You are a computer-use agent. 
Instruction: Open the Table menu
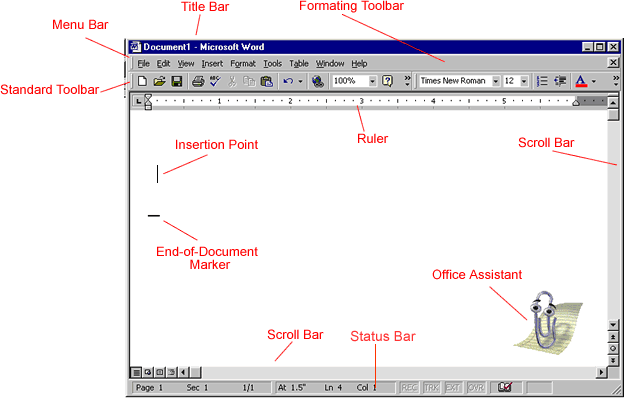[299, 64]
